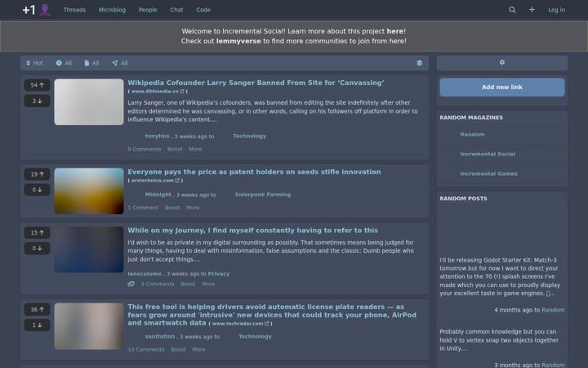Toggle the view options icon beside filters

pos(420,63)
